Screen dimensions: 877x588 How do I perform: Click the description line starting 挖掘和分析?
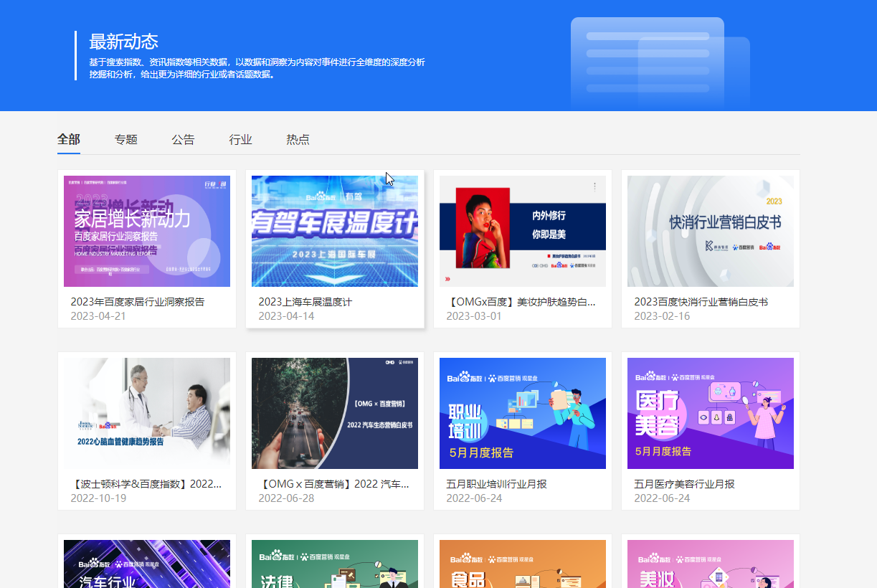coord(181,74)
